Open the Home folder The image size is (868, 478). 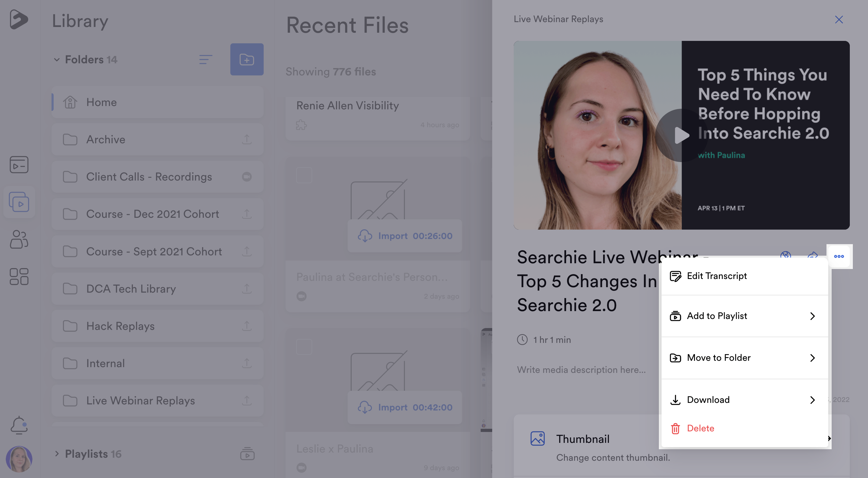coord(157,102)
